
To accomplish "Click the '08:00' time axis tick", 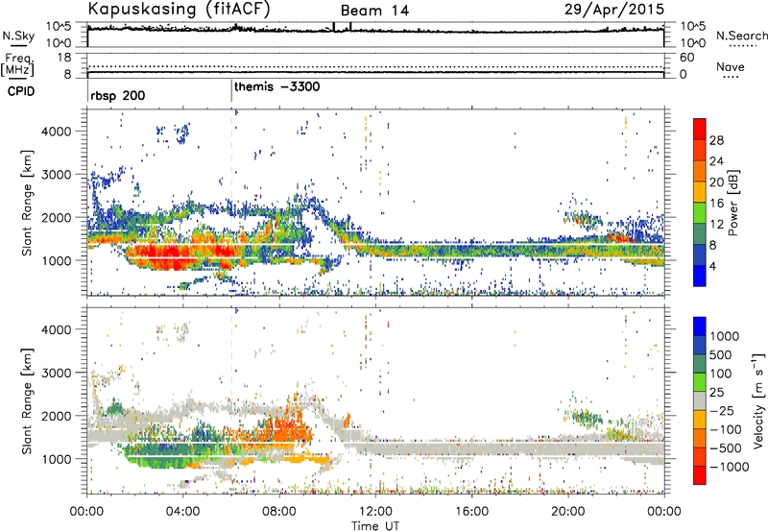I will [x=279, y=512].
